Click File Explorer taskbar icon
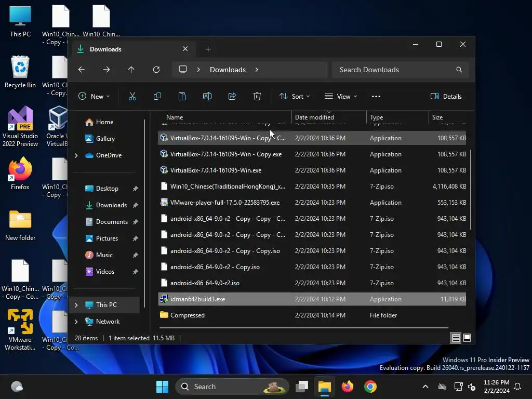This screenshot has width=532, height=399. point(324,387)
